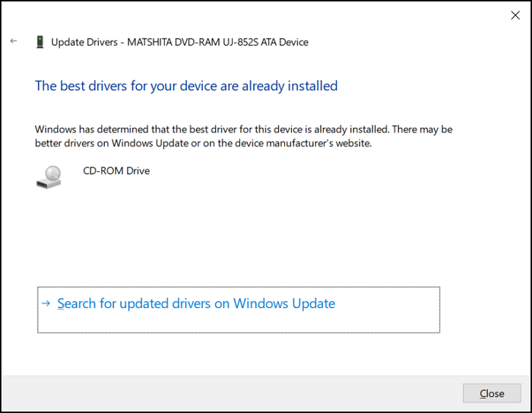Select the CD-ROM drive disc icon
Image resolution: width=532 pixels, height=413 pixels.
pyautogui.click(x=49, y=177)
